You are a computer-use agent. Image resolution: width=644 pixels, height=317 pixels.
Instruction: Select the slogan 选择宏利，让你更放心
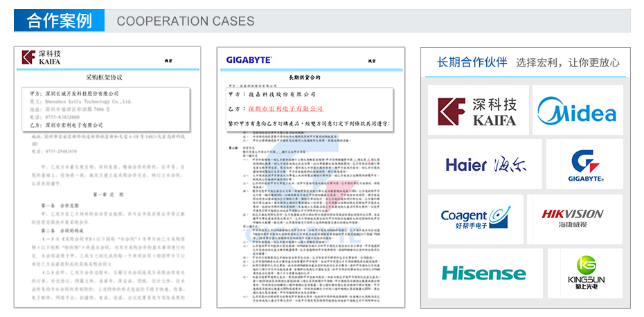point(568,63)
